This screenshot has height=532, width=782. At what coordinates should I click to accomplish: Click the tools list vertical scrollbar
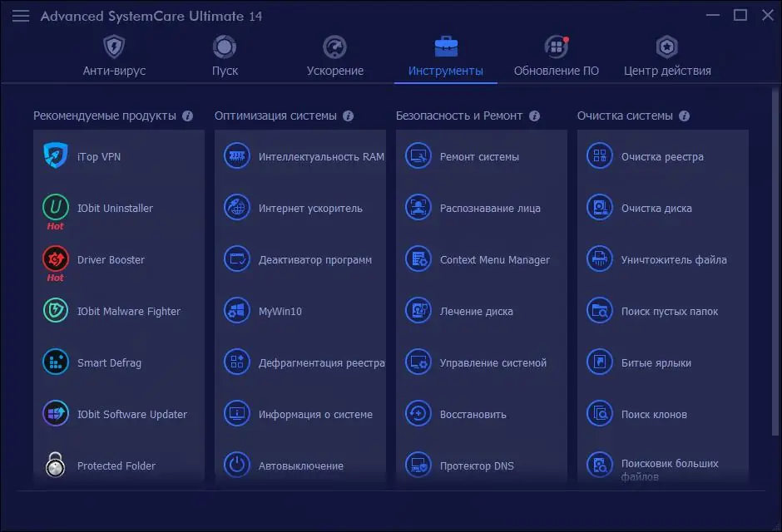[775, 262]
